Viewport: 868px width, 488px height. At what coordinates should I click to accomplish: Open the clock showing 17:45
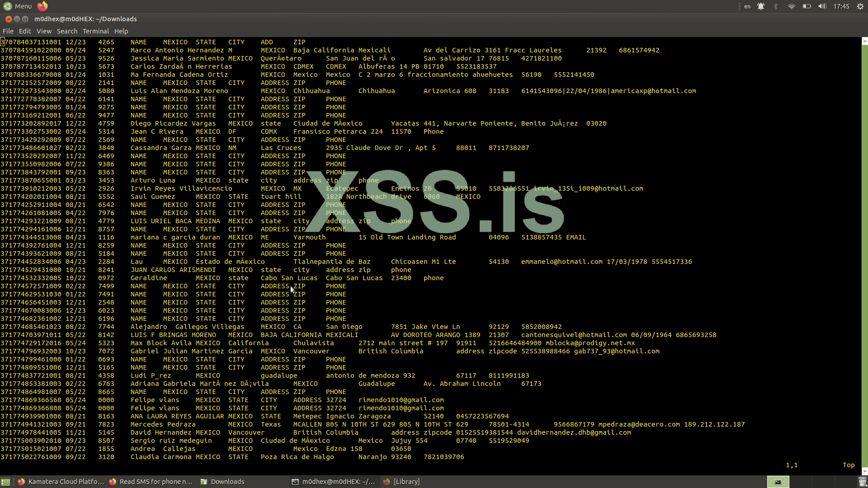pos(841,6)
